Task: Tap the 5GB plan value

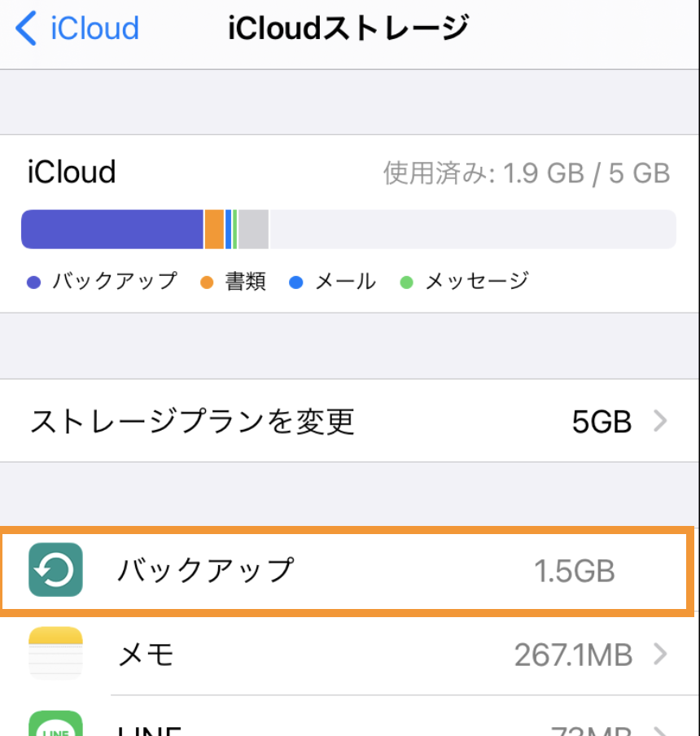Action: (x=602, y=421)
